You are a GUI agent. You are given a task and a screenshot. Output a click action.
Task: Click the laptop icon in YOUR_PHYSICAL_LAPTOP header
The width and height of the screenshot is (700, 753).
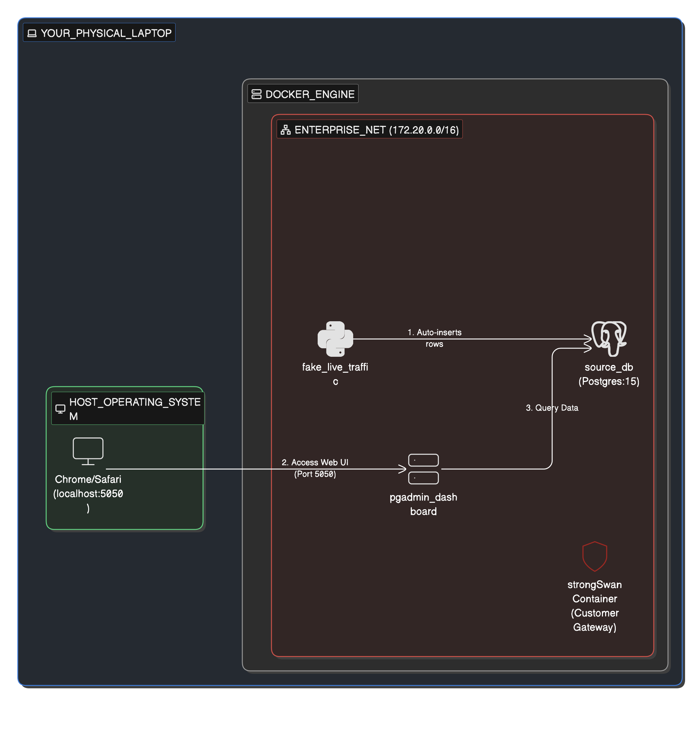pos(32,33)
